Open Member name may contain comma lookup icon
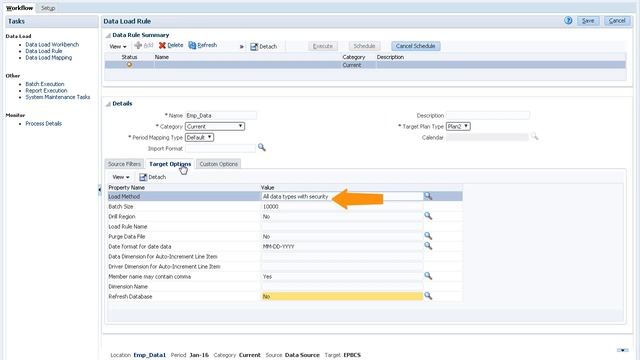The image size is (640, 360). tap(428, 276)
